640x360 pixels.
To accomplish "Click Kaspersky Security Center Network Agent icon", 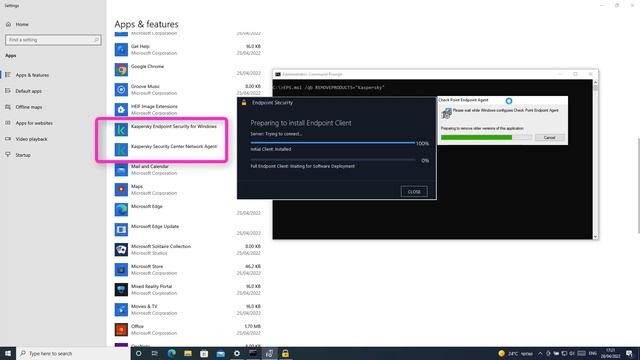I will coord(121,149).
